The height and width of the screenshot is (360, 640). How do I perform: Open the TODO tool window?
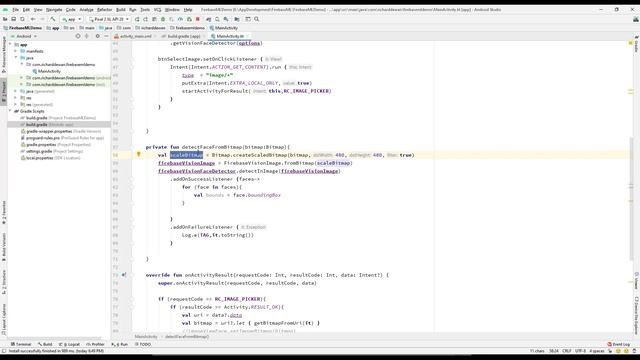tap(143, 344)
